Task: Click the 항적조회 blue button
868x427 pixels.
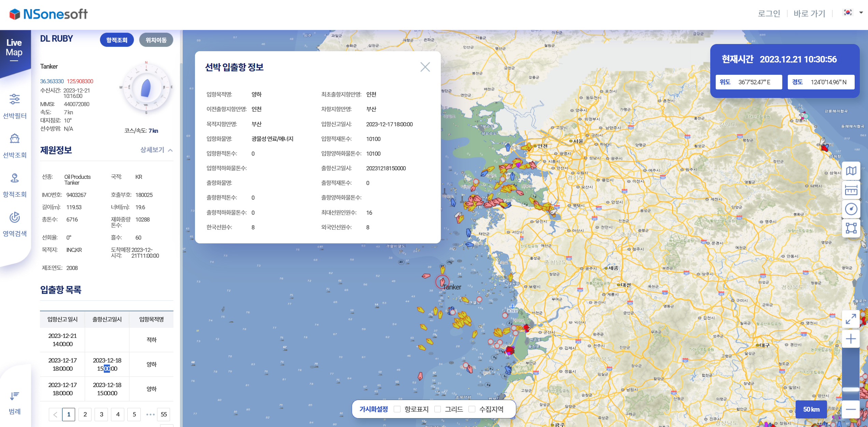Action: click(x=117, y=40)
